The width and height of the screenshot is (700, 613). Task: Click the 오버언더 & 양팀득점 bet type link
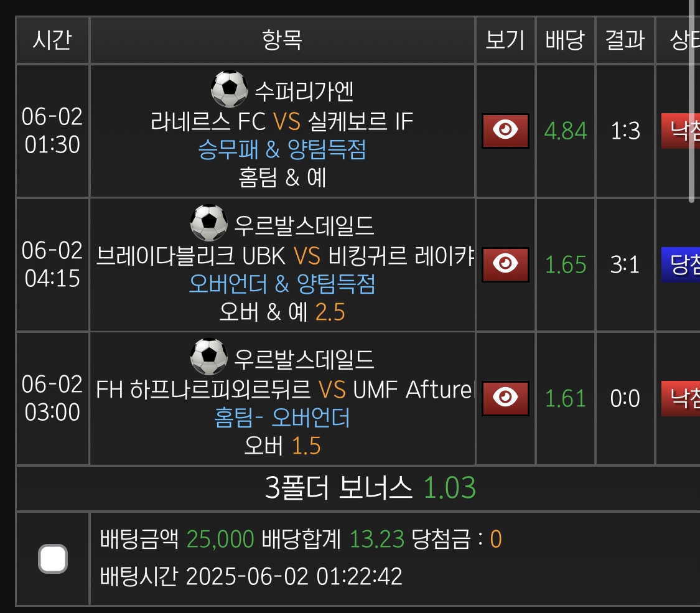click(282, 284)
